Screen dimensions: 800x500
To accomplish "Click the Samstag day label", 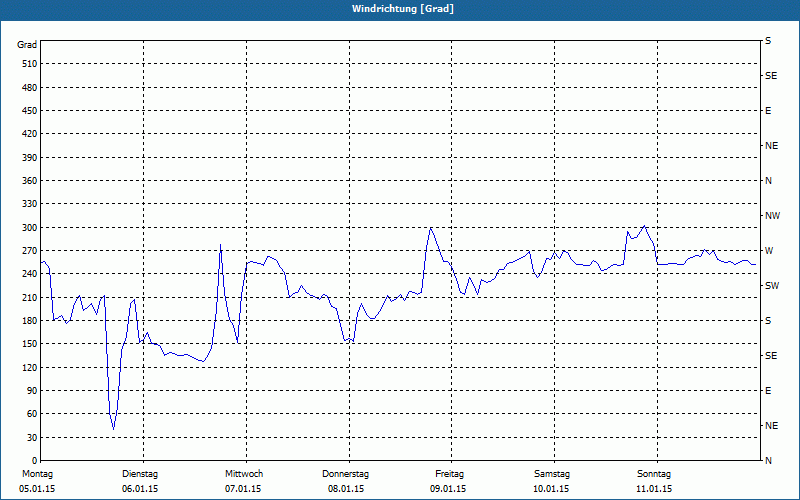I will [552, 474].
